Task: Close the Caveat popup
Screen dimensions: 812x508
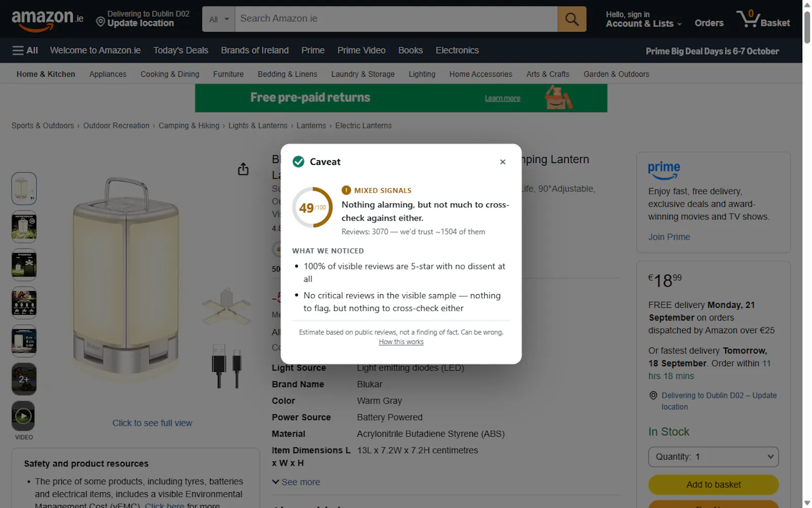Action: pos(502,162)
